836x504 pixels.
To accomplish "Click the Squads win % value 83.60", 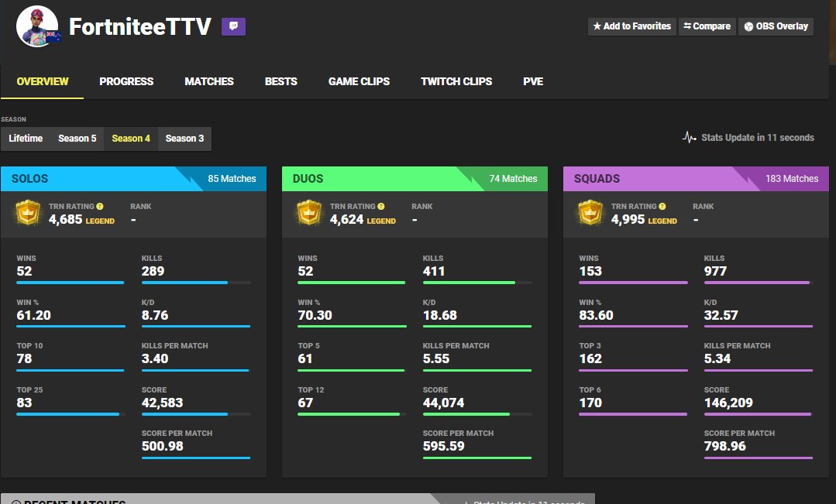I will [x=596, y=315].
